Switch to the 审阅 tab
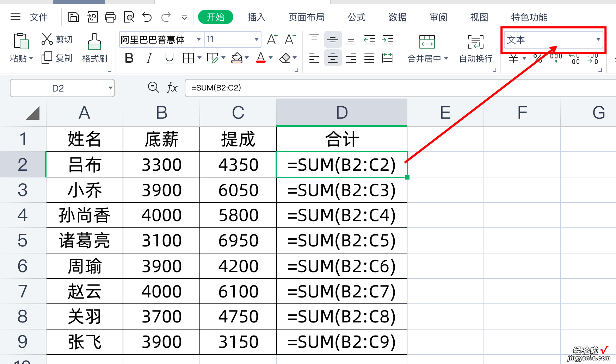The width and height of the screenshot is (616, 364). pyautogui.click(x=438, y=17)
